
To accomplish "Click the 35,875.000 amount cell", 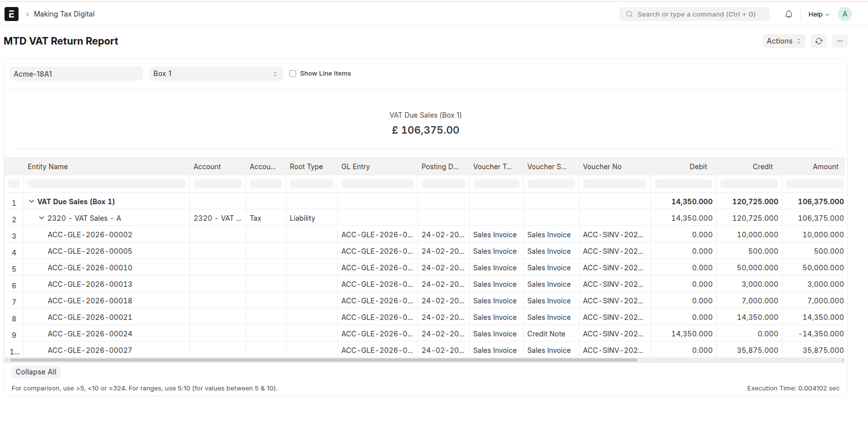I will tap(814, 350).
